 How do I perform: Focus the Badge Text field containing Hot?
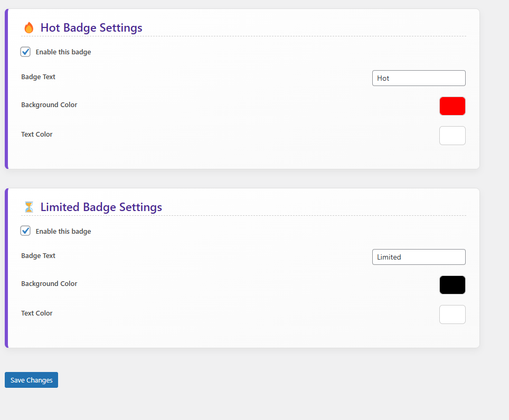tap(419, 78)
